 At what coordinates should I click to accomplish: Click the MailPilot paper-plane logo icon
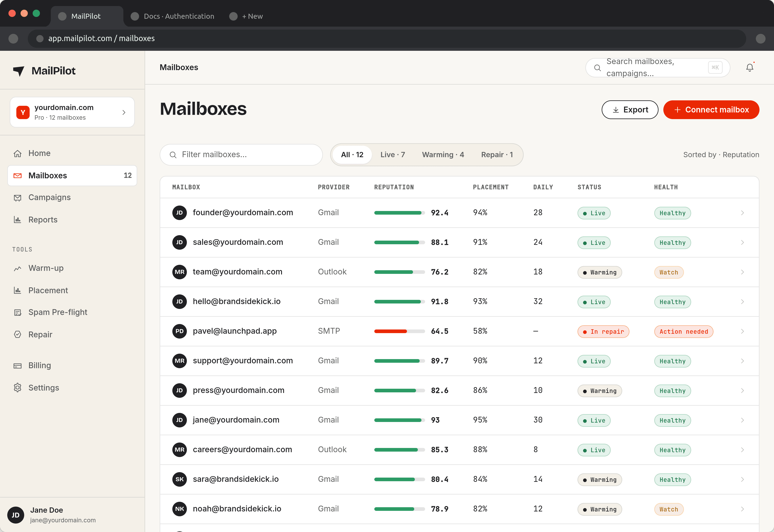click(x=19, y=71)
